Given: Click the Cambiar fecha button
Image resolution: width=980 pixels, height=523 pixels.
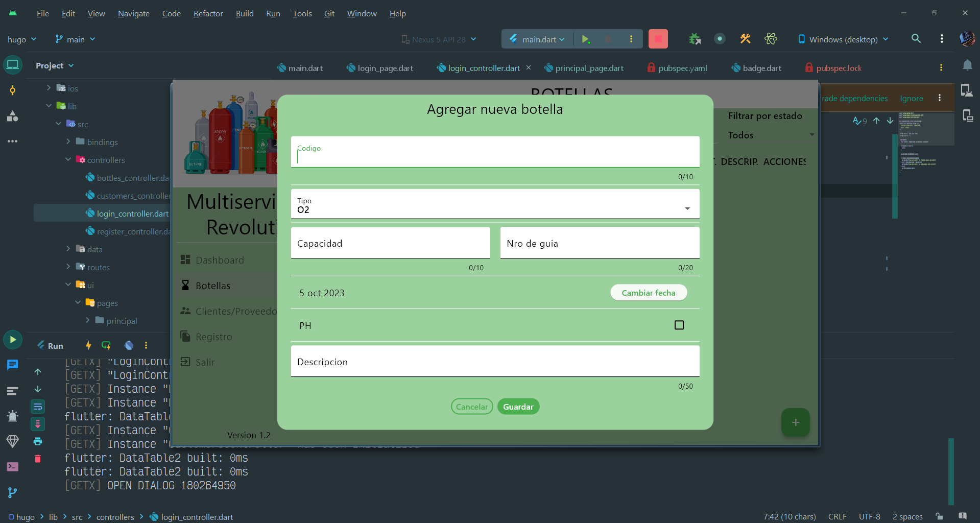Looking at the screenshot, I should (x=649, y=293).
